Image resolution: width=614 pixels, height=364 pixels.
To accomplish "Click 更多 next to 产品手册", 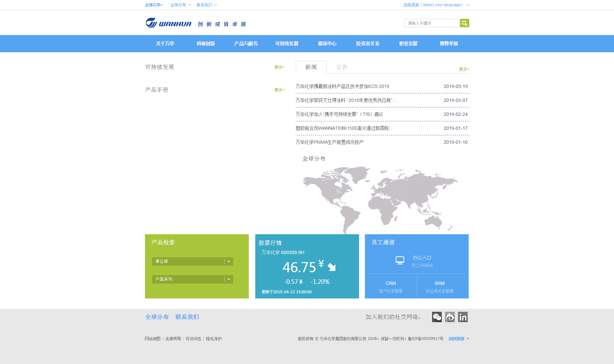I will (280, 90).
